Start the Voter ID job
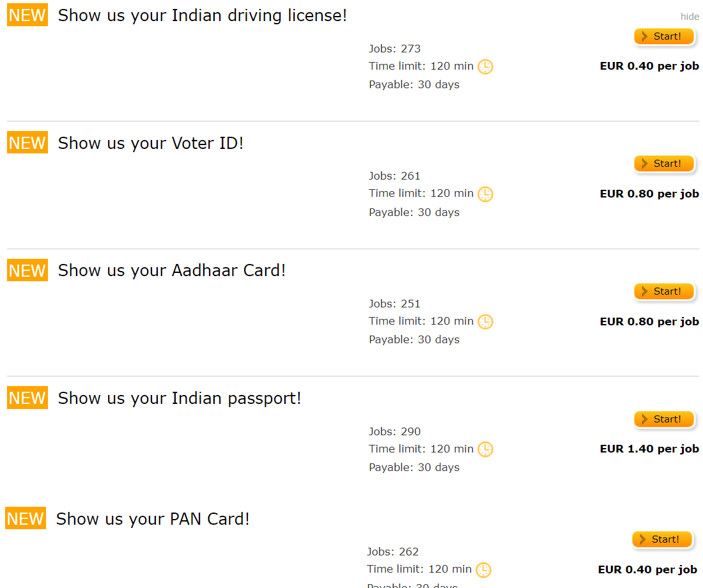 [x=664, y=164]
